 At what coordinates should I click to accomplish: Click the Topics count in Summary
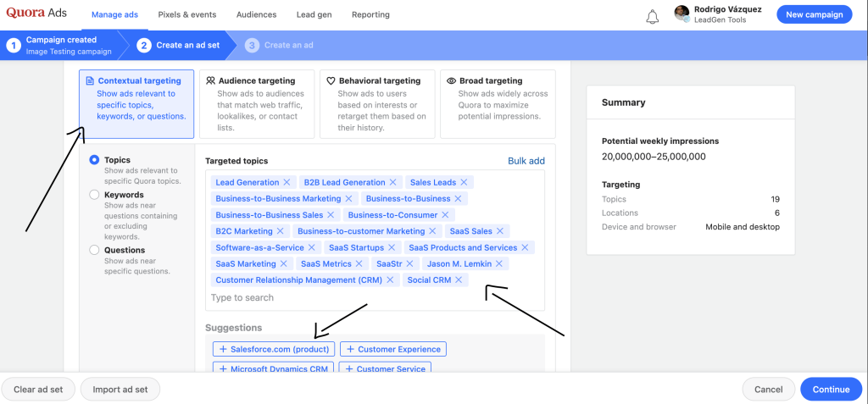coord(775,199)
